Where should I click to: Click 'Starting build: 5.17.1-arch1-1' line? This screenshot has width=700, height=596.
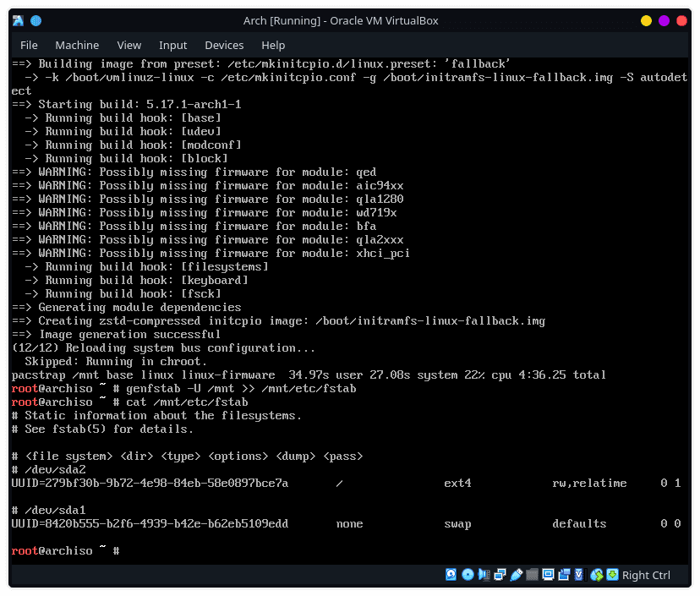coord(126,105)
